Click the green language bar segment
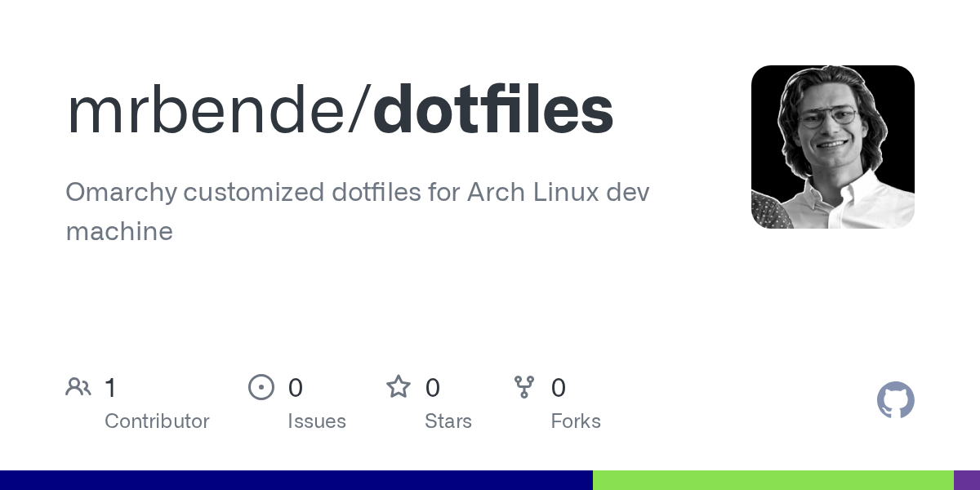This screenshot has height=490, width=980. [x=773, y=480]
